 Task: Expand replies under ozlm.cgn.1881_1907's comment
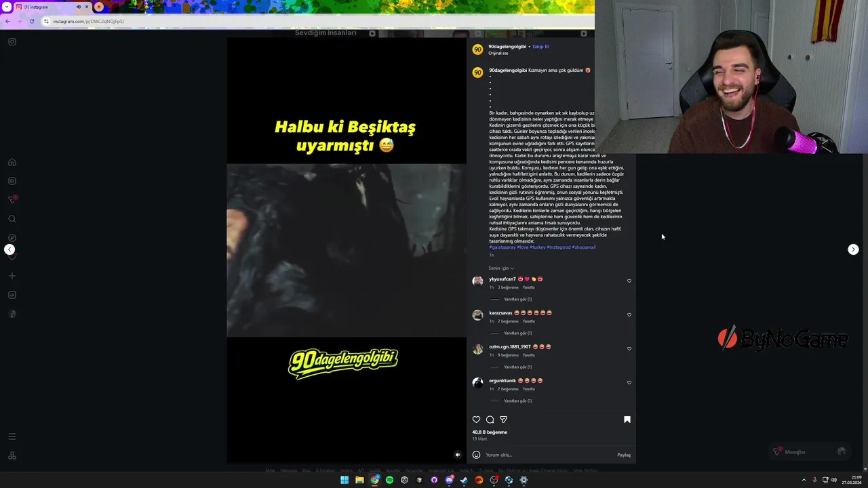coord(517,367)
